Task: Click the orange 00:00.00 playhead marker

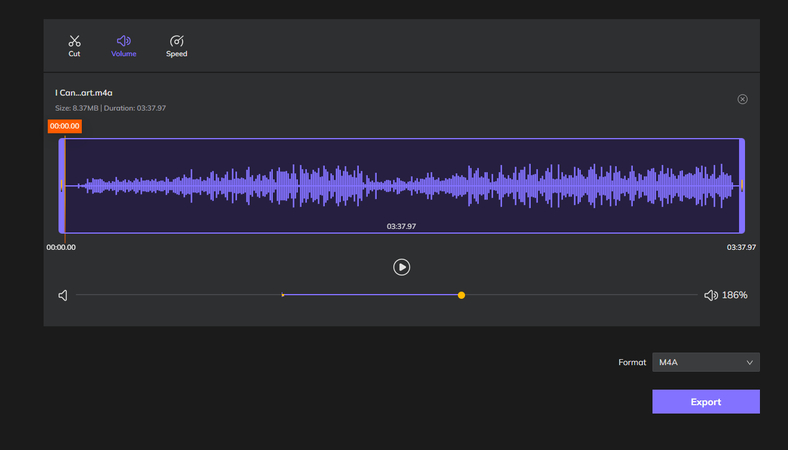Action: (x=64, y=127)
